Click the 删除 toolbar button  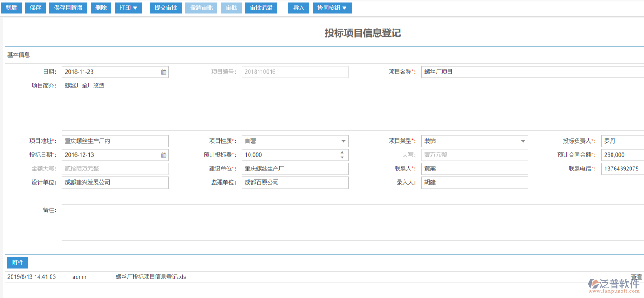tap(101, 7)
